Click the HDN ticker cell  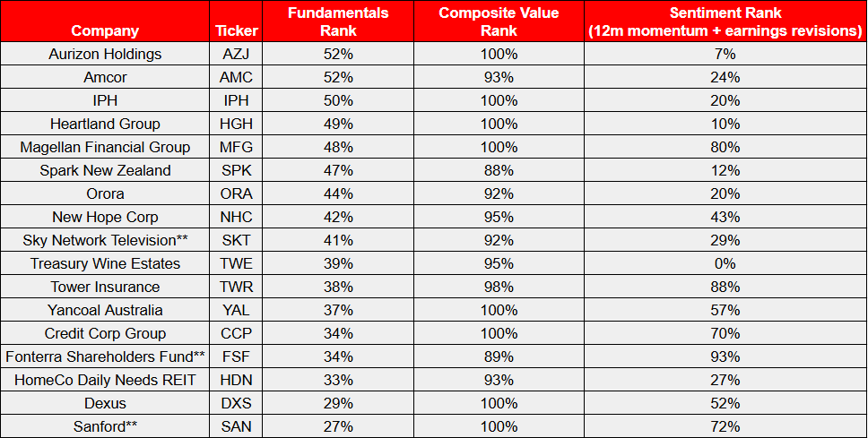237,380
